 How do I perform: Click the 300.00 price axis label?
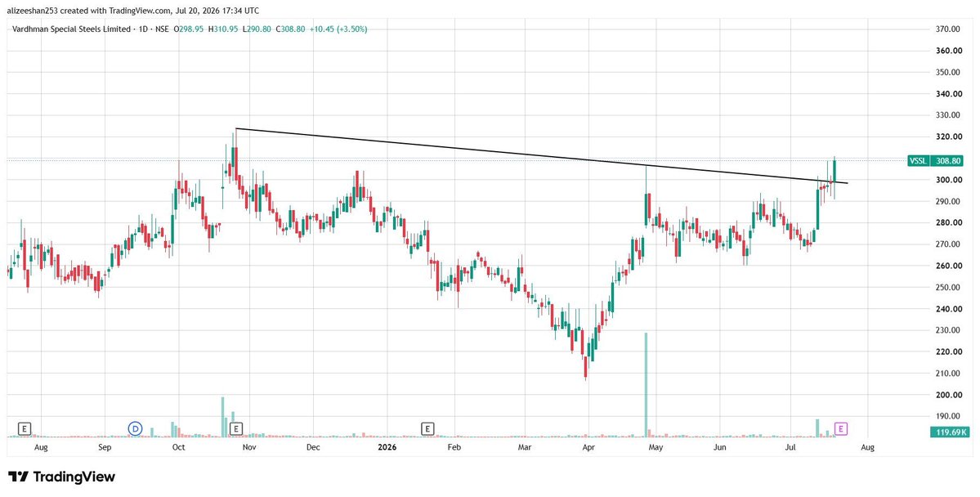[x=948, y=180]
